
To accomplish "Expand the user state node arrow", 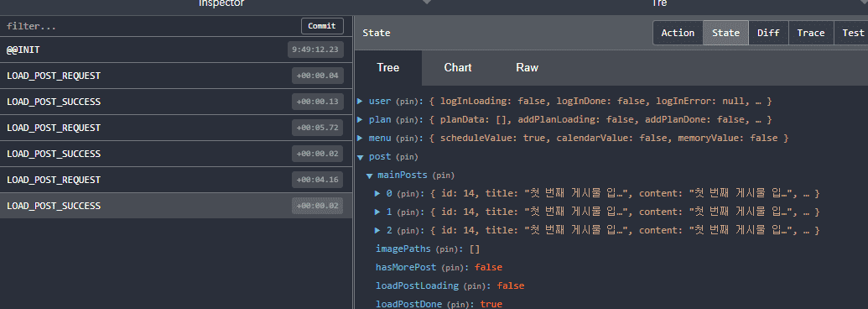I will coord(360,102).
